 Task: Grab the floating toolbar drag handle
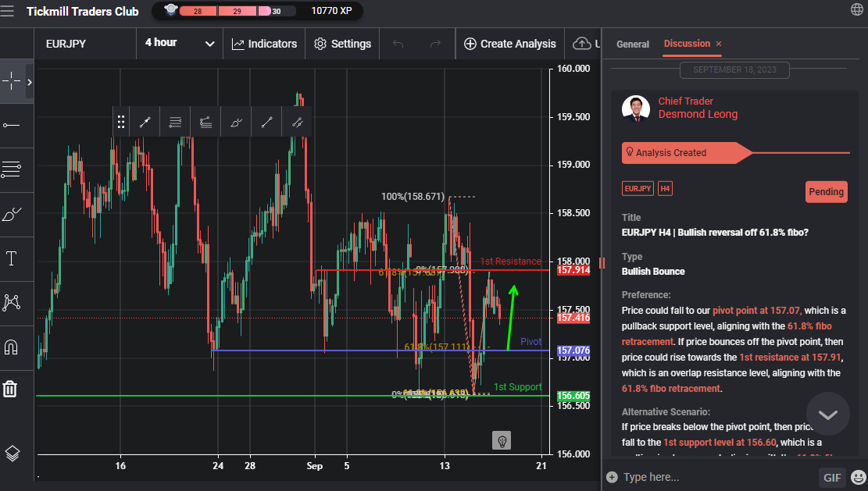120,123
